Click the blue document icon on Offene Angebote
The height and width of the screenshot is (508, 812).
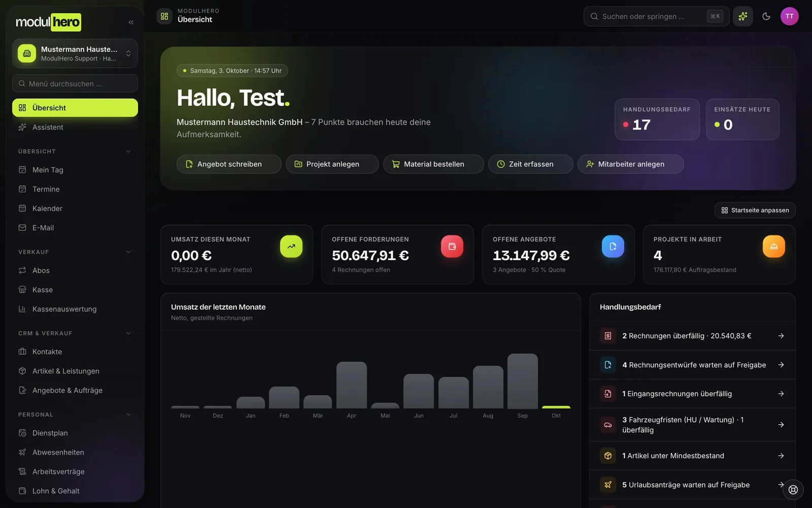613,246
